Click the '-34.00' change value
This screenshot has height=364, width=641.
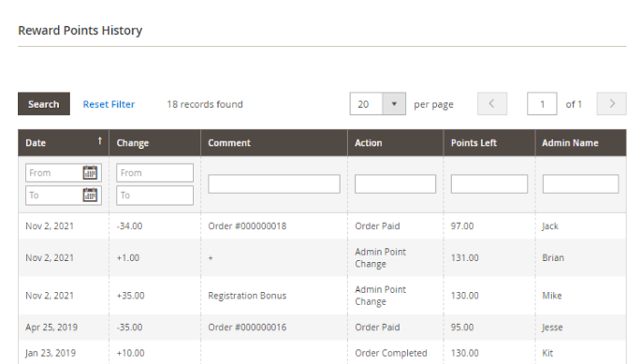tap(129, 226)
